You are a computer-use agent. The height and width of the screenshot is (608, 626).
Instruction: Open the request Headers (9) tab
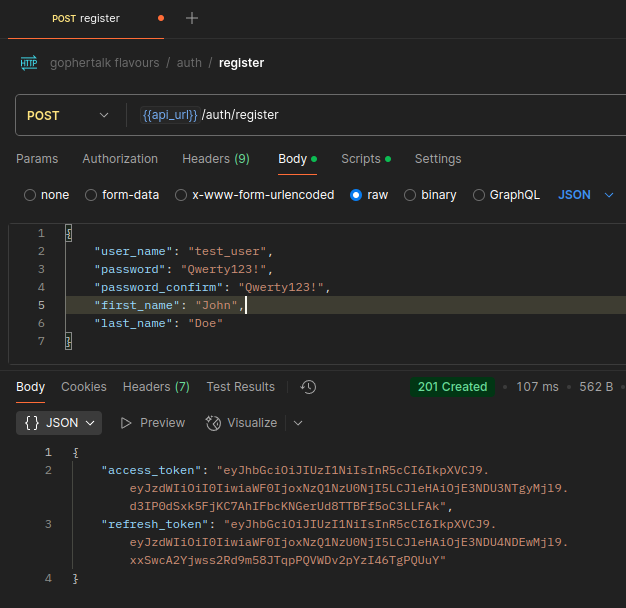216,159
